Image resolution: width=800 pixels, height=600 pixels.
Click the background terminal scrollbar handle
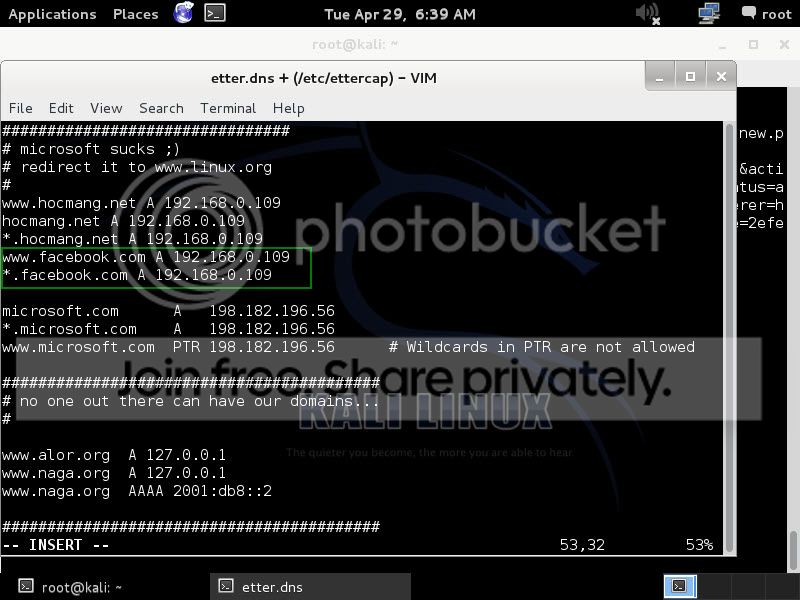[x=793, y=549]
